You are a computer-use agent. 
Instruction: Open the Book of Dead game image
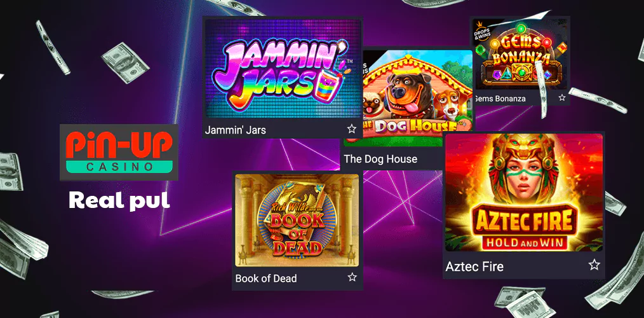(297, 220)
